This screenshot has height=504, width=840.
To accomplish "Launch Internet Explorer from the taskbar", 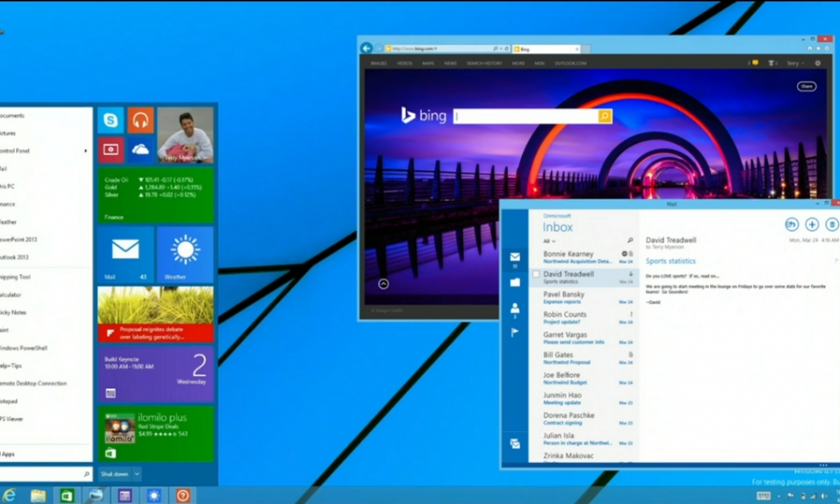I will 9,496.
